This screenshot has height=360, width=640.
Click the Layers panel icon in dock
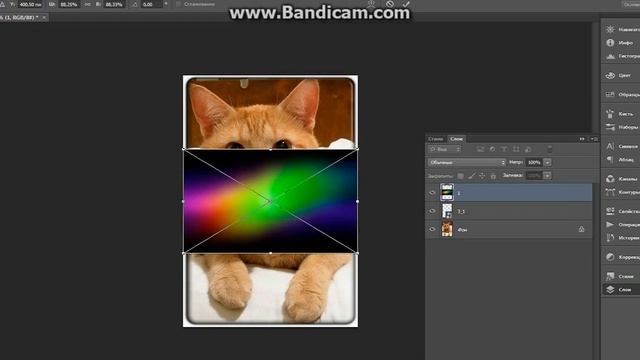(610, 289)
